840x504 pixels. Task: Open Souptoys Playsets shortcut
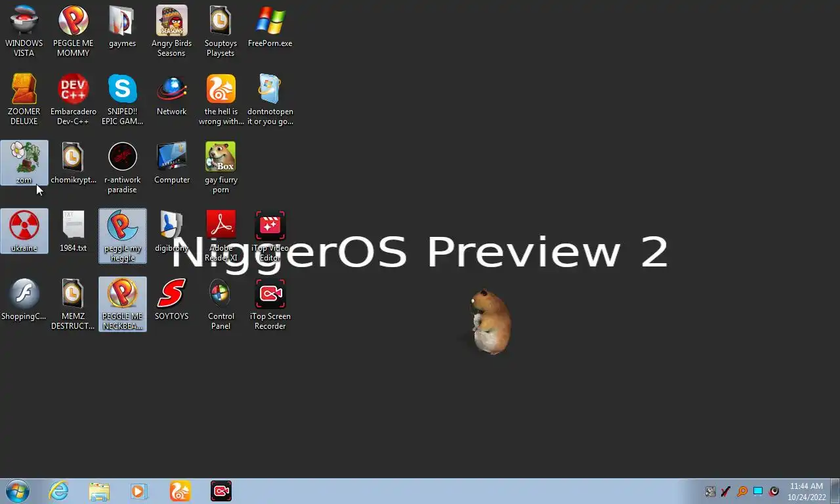[x=220, y=31]
